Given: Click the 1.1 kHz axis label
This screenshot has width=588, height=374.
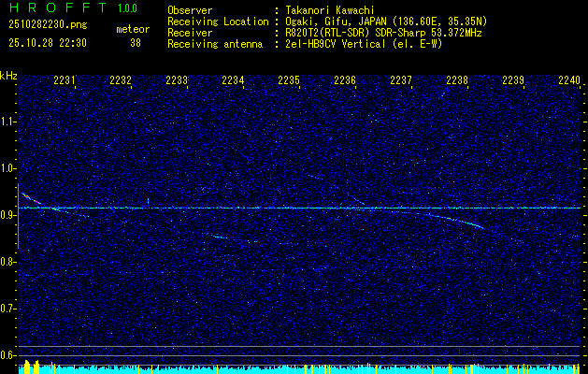Looking at the screenshot, I should click(x=7, y=122).
